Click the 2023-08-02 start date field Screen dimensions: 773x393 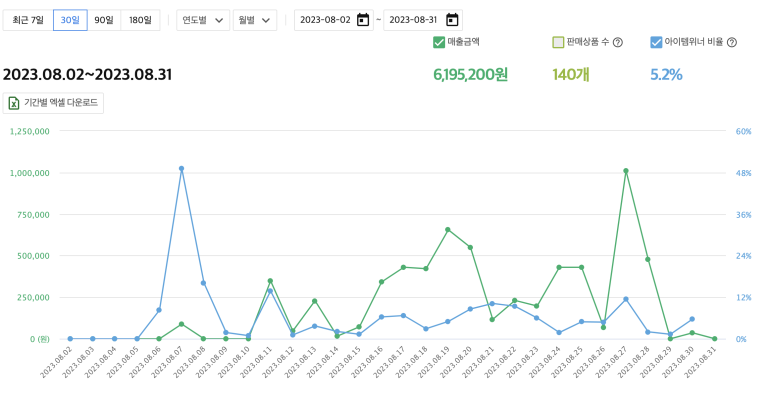point(334,20)
